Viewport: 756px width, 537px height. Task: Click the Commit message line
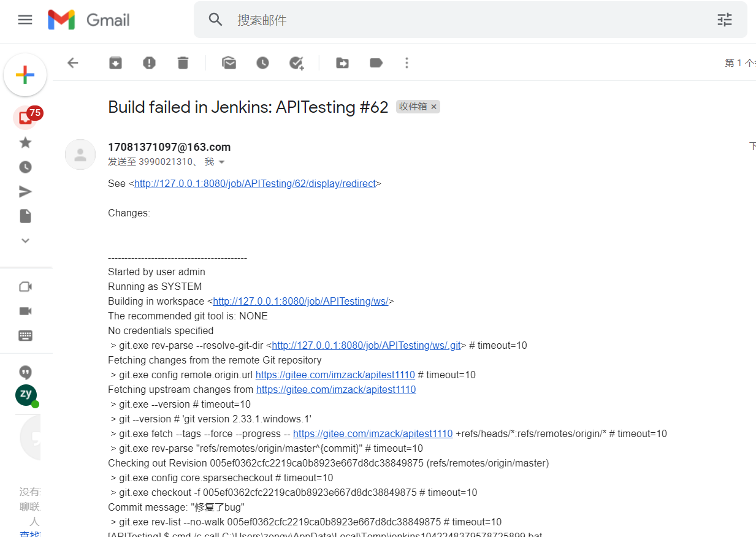click(x=177, y=507)
